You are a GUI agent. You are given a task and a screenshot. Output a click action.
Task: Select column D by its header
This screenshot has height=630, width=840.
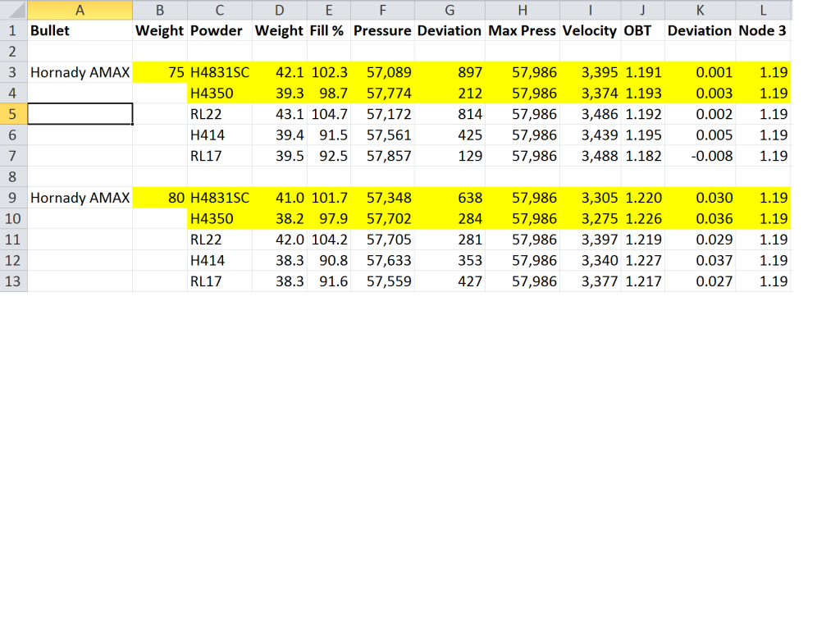coord(280,10)
